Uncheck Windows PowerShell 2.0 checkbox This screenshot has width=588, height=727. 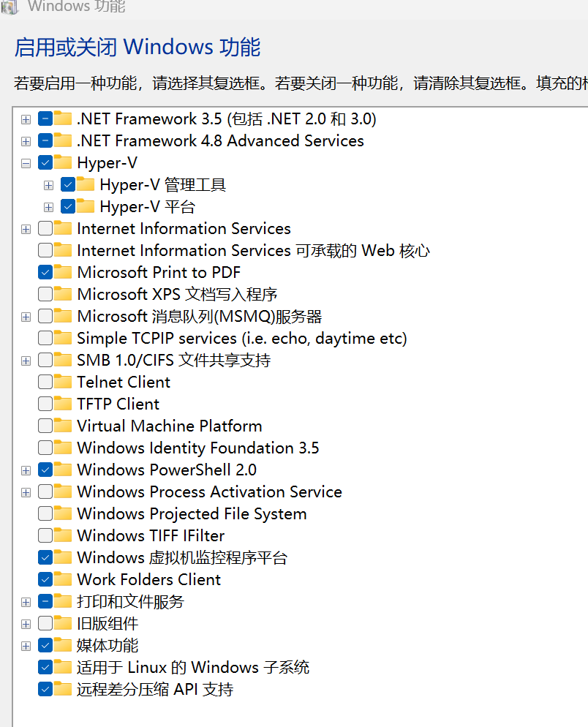[x=45, y=470]
